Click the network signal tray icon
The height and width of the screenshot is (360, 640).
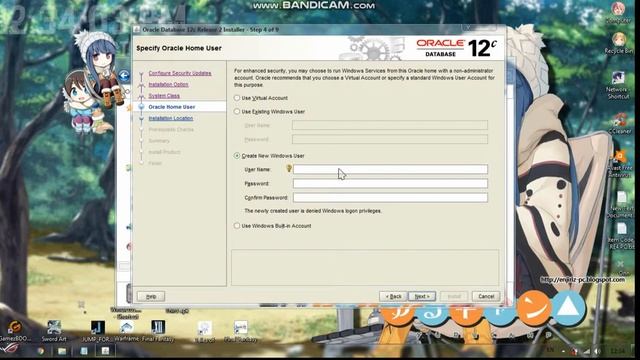coord(587,351)
